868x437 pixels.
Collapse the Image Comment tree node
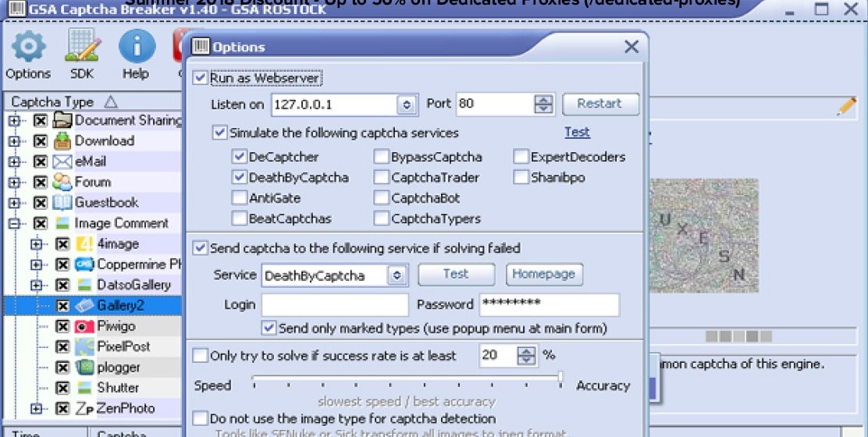(x=14, y=223)
